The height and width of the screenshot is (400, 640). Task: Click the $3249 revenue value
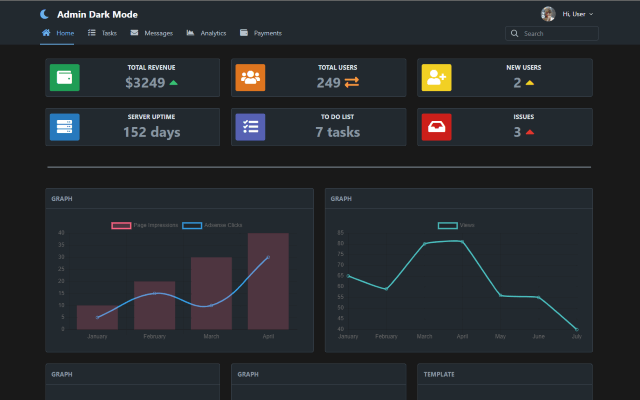(145, 83)
